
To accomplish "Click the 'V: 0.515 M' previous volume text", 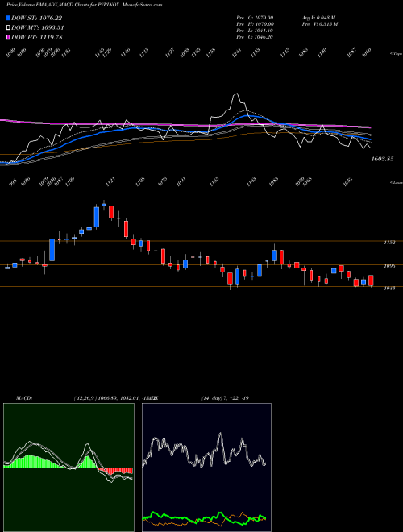I will pyautogui.click(x=327, y=24).
